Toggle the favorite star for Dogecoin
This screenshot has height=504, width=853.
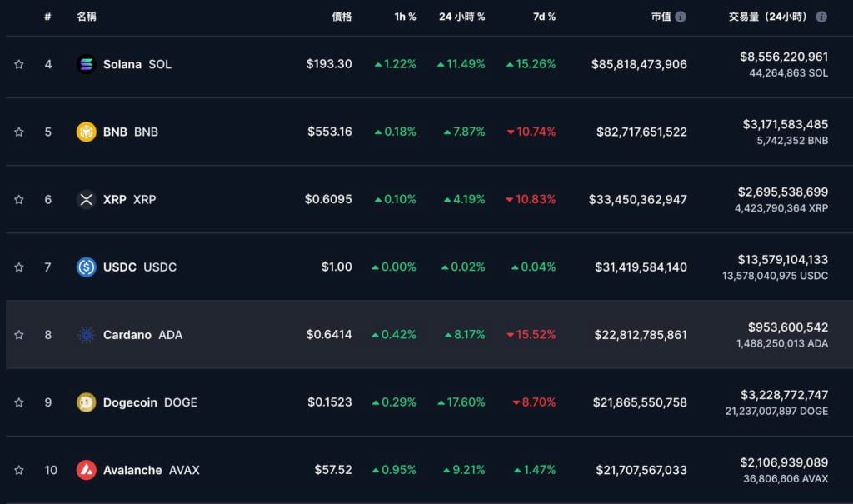[x=19, y=402]
